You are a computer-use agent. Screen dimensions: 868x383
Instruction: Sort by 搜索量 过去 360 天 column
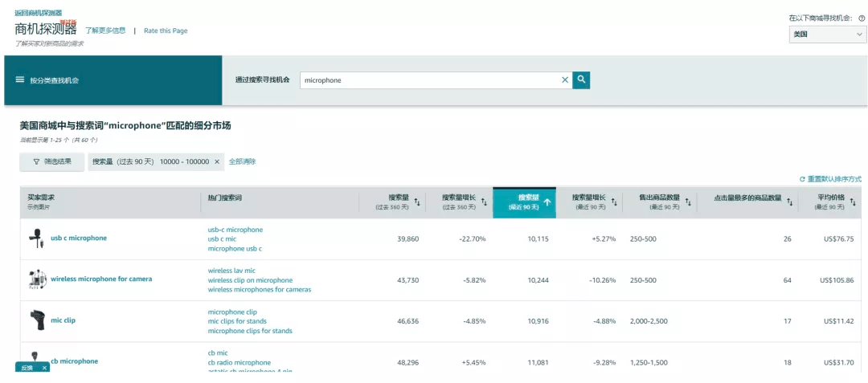pos(416,202)
